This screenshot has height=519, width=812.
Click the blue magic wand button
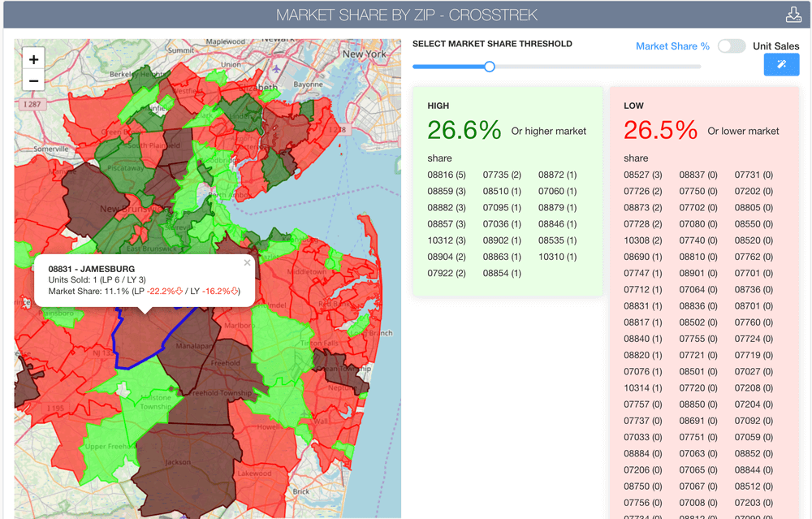[781, 65]
